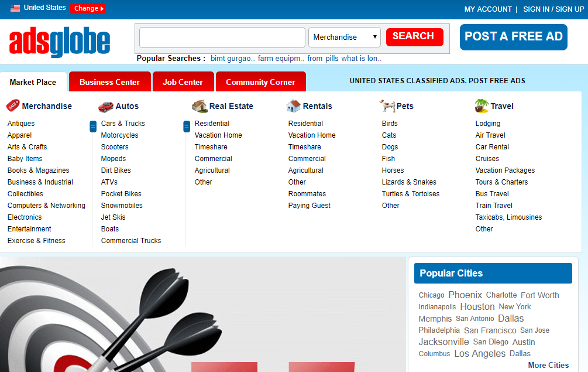Click the Rentals house icon
The image size is (588, 372).
coord(293,106)
